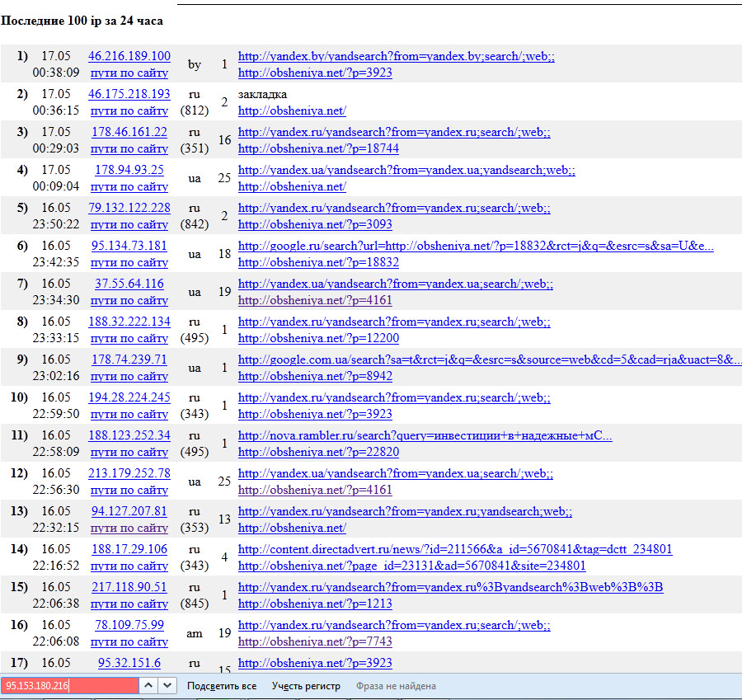Open 'пути по сайту' for 213.179.252.78
This screenshot has width=742, height=700.
click(129, 490)
